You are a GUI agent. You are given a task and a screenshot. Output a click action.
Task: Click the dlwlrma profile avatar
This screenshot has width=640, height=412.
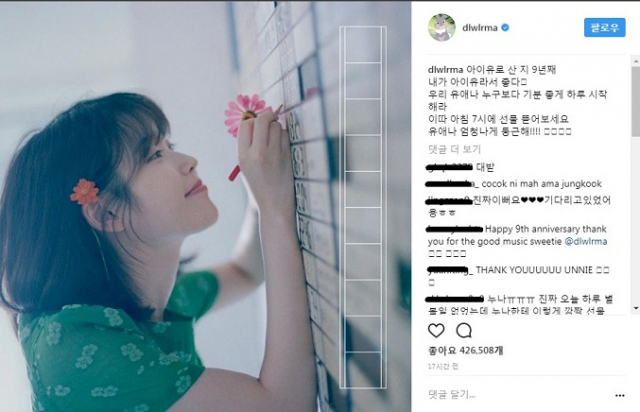442,27
